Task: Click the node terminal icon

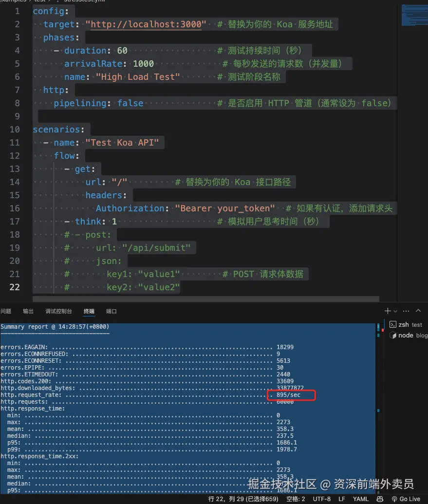Action: click(x=392, y=335)
